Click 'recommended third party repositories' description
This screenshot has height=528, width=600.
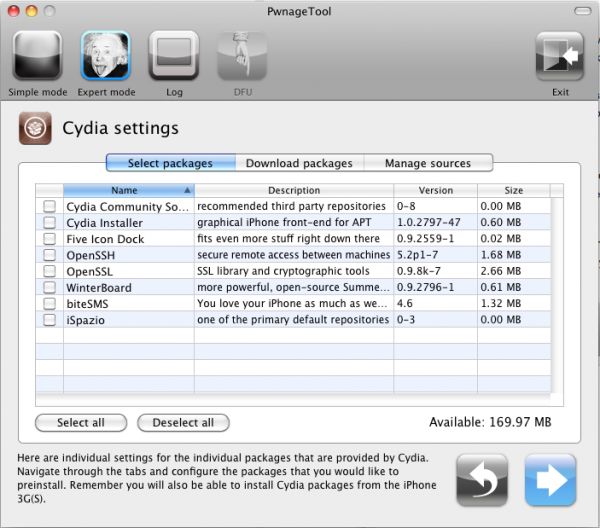coord(291,206)
